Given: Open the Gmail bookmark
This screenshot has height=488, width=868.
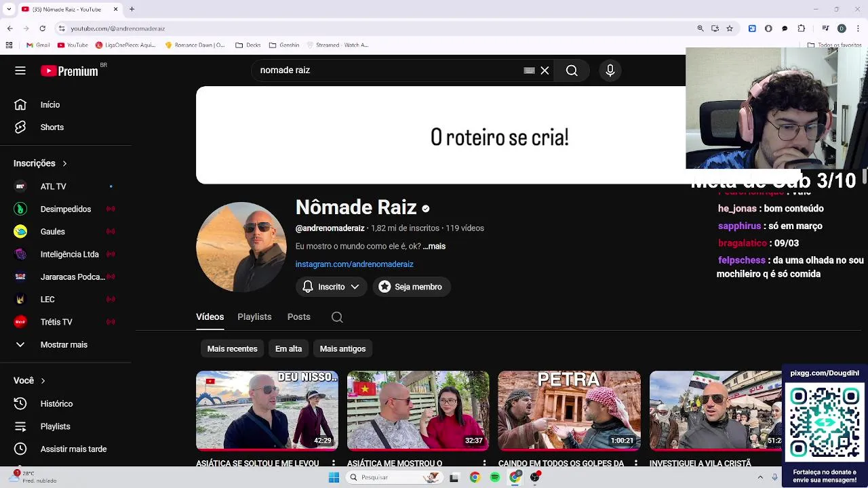Looking at the screenshot, I should (39, 45).
